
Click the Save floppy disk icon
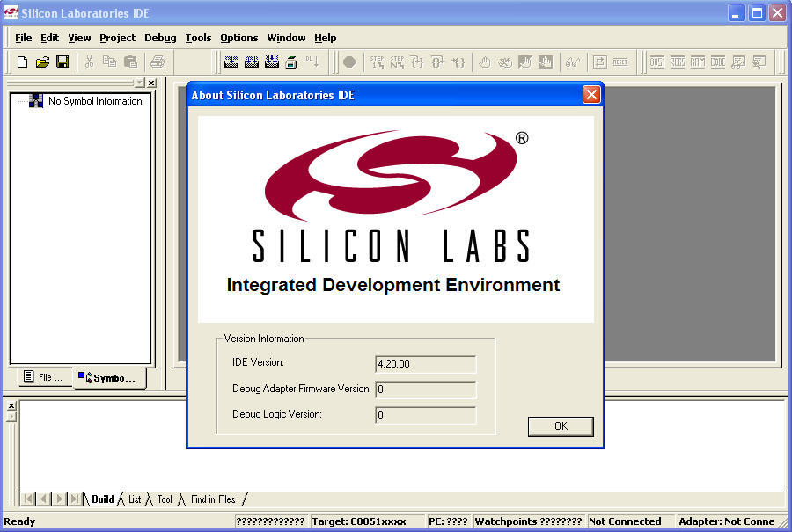click(x=62, y=62)
